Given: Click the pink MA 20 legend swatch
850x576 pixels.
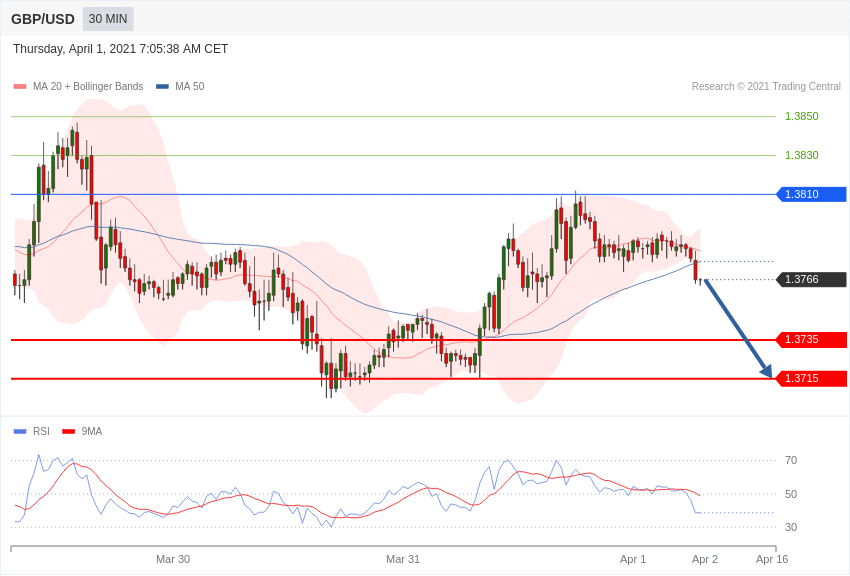Looking at the screenshot, I should tap(20, 87).
